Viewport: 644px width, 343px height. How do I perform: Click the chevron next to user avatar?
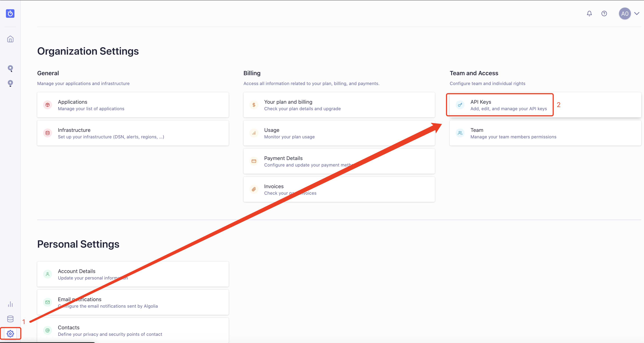pyautogui.click(x=637, y=14)
